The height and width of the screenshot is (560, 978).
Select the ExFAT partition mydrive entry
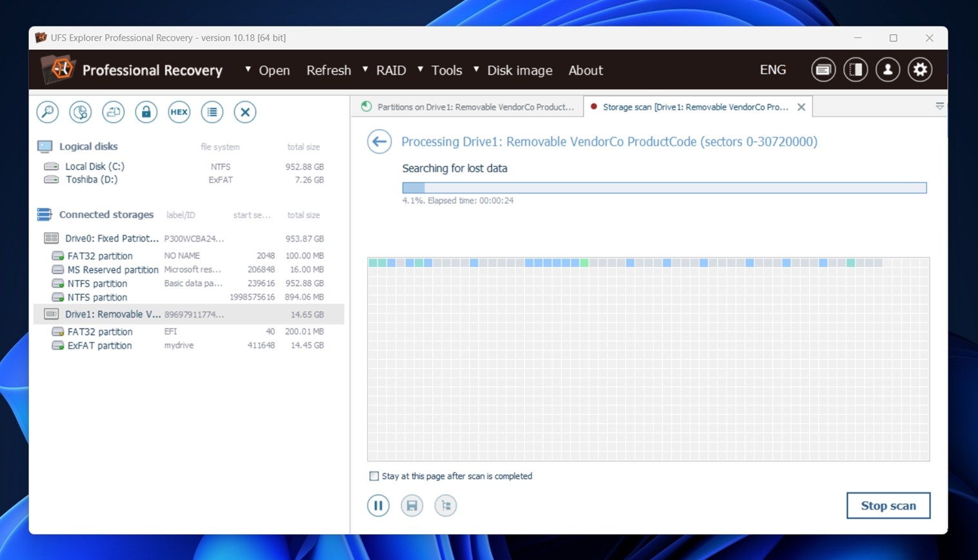pos(99,346)
